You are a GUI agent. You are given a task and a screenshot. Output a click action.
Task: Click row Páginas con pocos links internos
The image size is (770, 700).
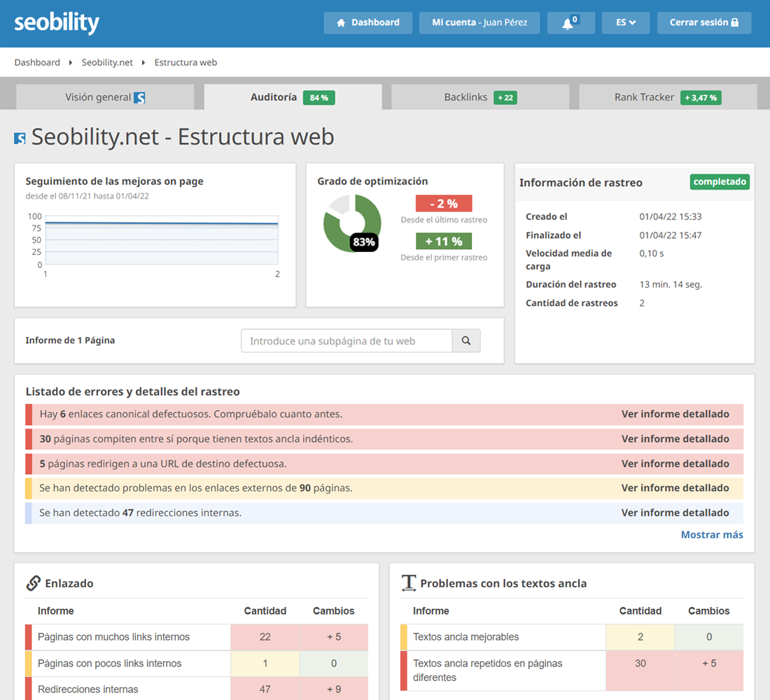pyautogui.click(x=197, y=664)
